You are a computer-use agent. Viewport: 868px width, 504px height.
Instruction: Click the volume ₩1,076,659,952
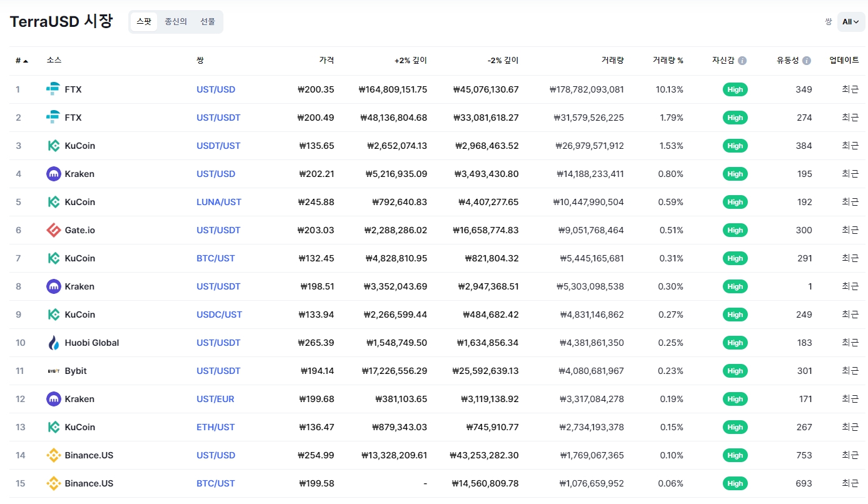[x=591, y=483]
